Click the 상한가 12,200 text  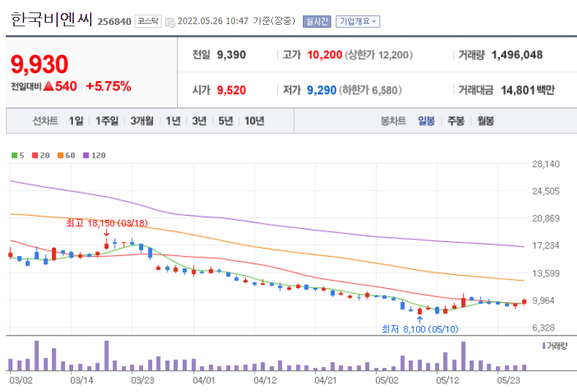point(379,55)
